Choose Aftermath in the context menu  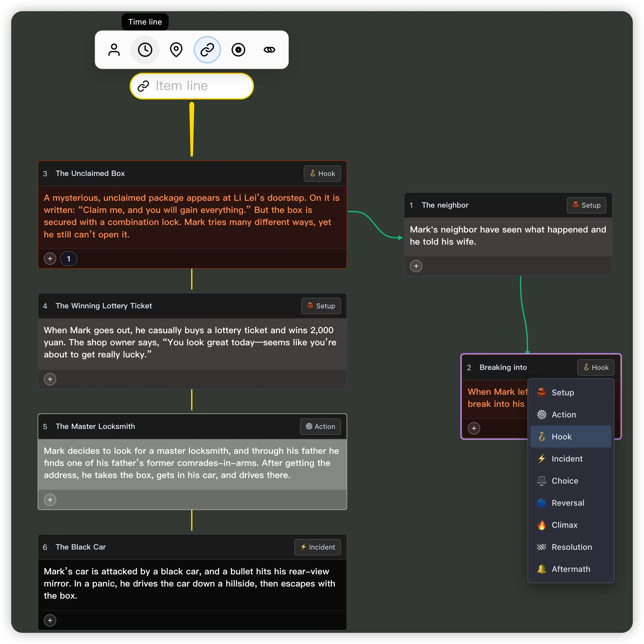pos(571,569)
